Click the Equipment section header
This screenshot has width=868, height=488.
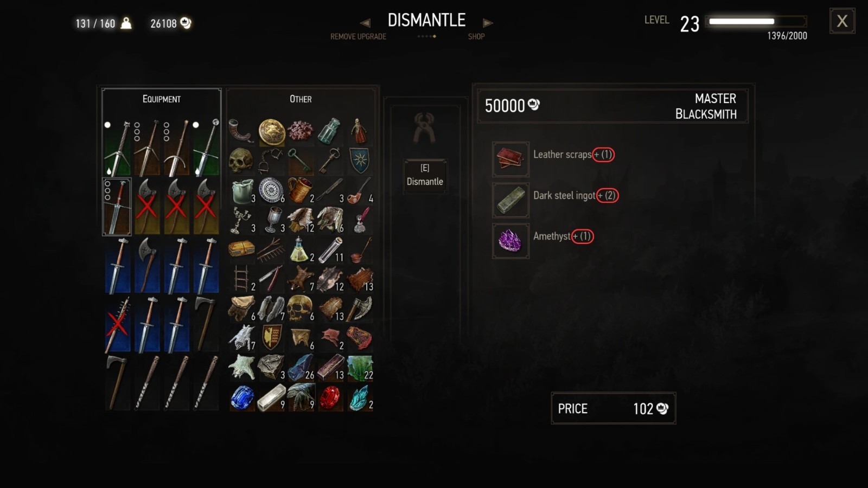click(x=162, y=99)
